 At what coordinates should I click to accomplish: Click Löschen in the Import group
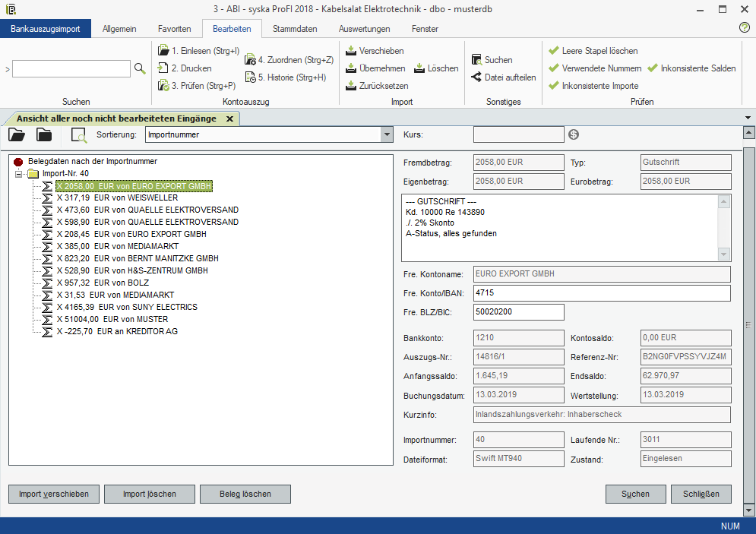tap(436, 68)
